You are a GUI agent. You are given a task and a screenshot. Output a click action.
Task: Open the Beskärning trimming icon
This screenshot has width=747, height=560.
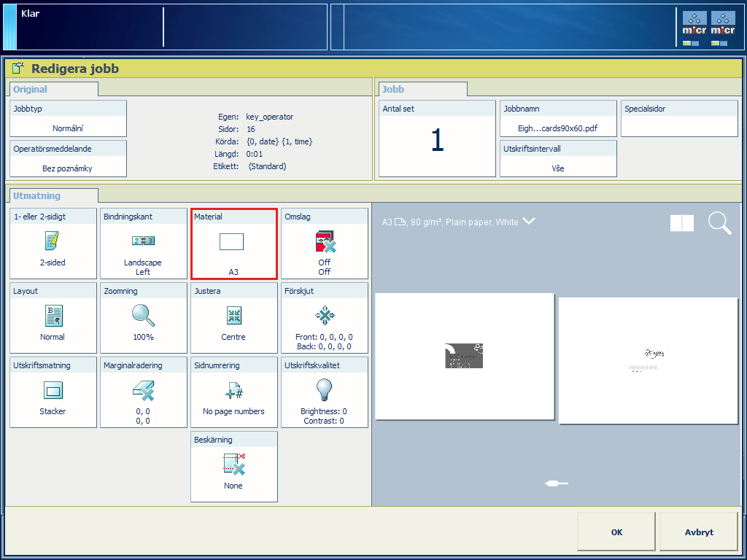pyautogui.click(x=233, y=464)
